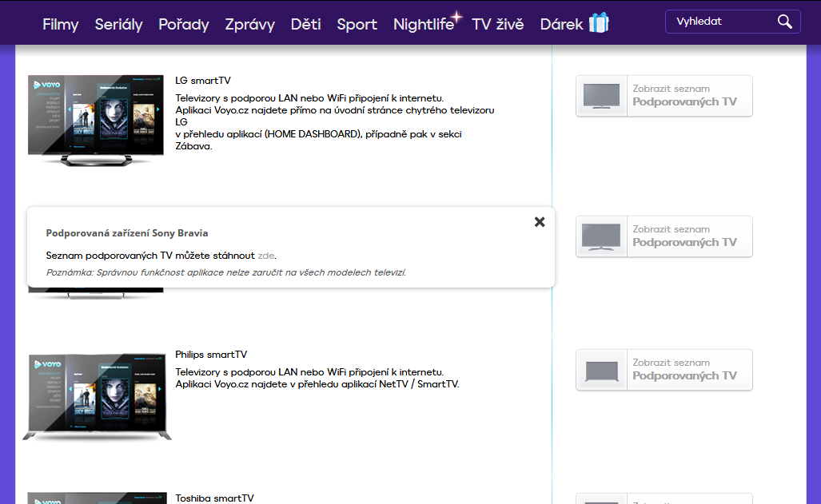821x504 pixels.
Task: Click the TV icon beside Philips smartTV
Action: [601, 370]
